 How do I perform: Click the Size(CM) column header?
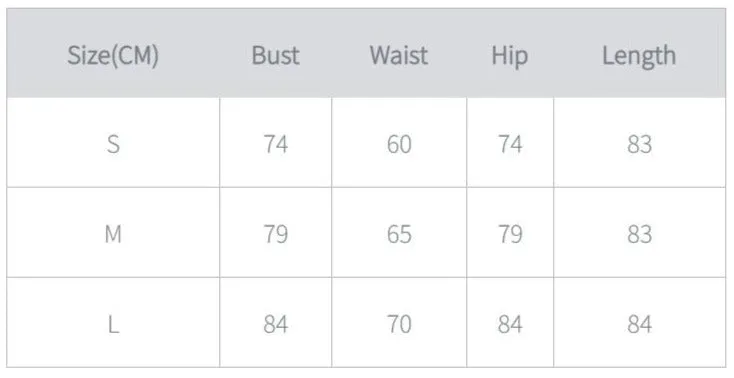pos(113,56)
